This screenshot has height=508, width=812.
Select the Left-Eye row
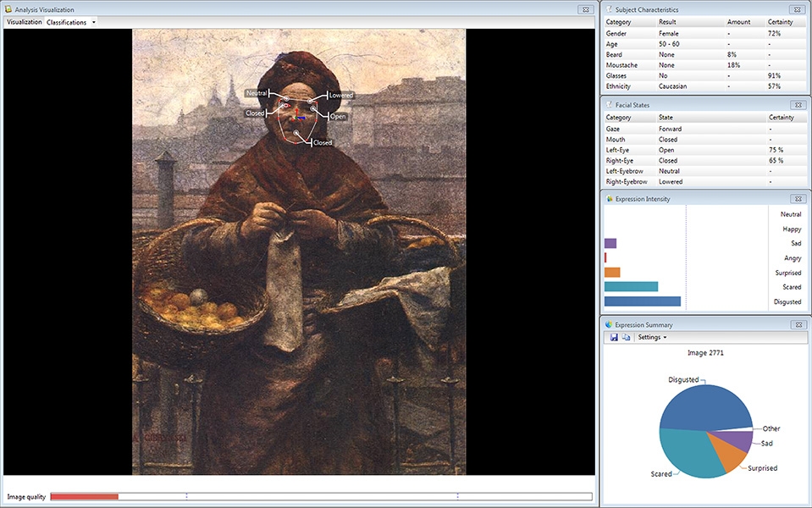(705, 150)
